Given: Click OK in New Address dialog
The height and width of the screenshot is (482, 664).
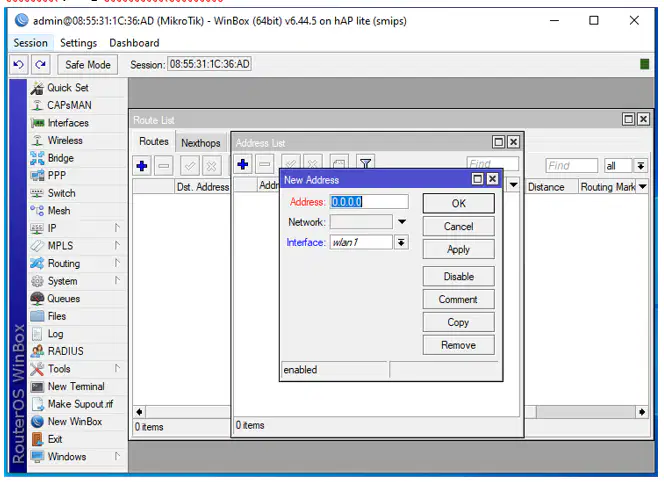Looking at the screenshot, I should pos(459,203).
